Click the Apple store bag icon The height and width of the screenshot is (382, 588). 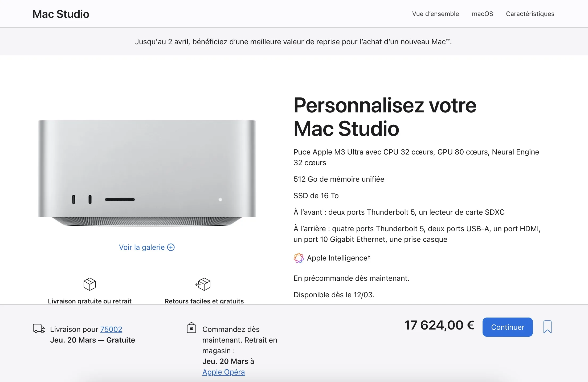(191, 328)
